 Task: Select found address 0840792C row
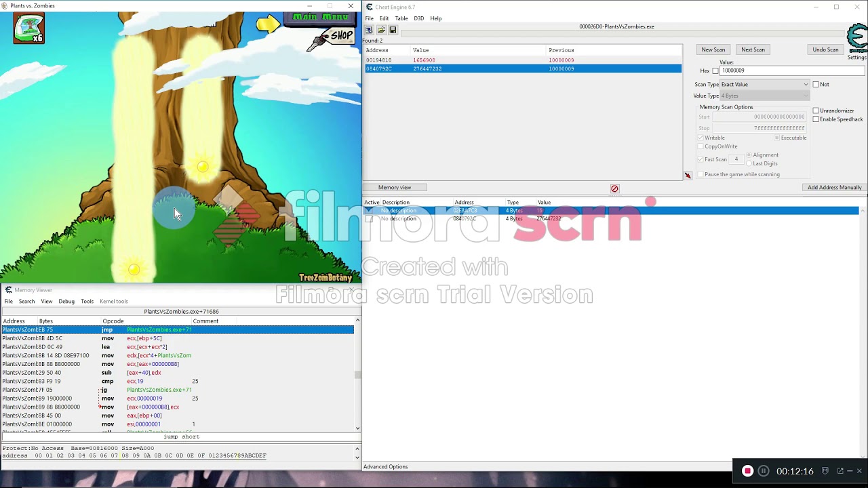point(522,68)
